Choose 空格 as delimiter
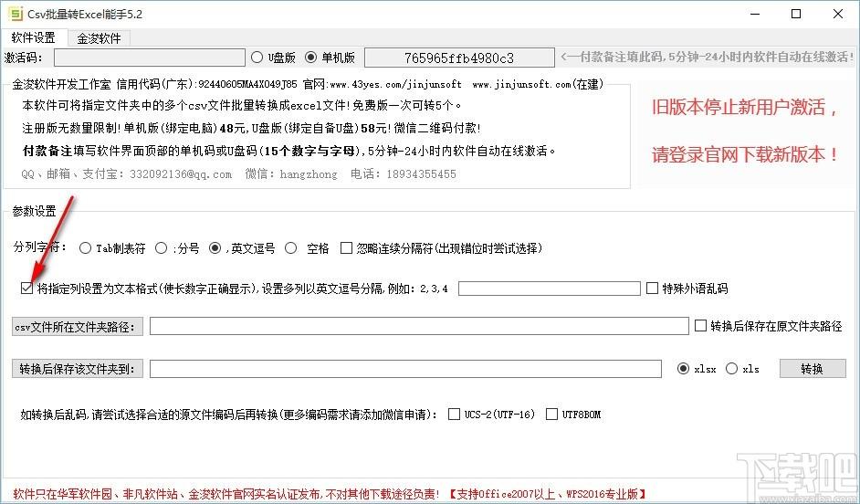 (291, 247)
